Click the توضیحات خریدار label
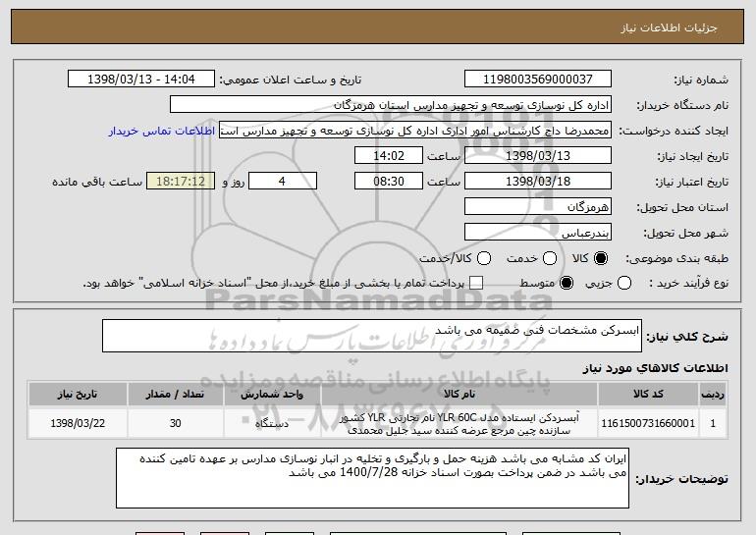The image size is (756, 535). [681, 479]
